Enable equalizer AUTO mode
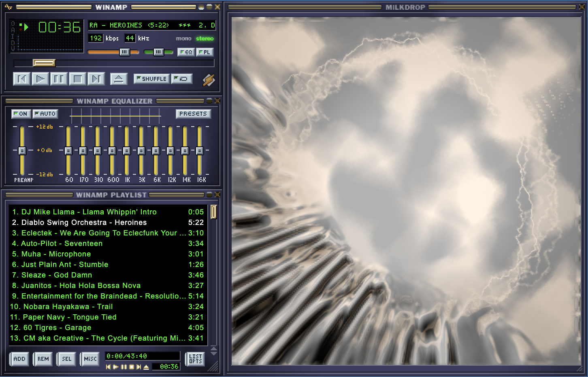This screenshot has height=377, width=588. [x=45, y=114]
